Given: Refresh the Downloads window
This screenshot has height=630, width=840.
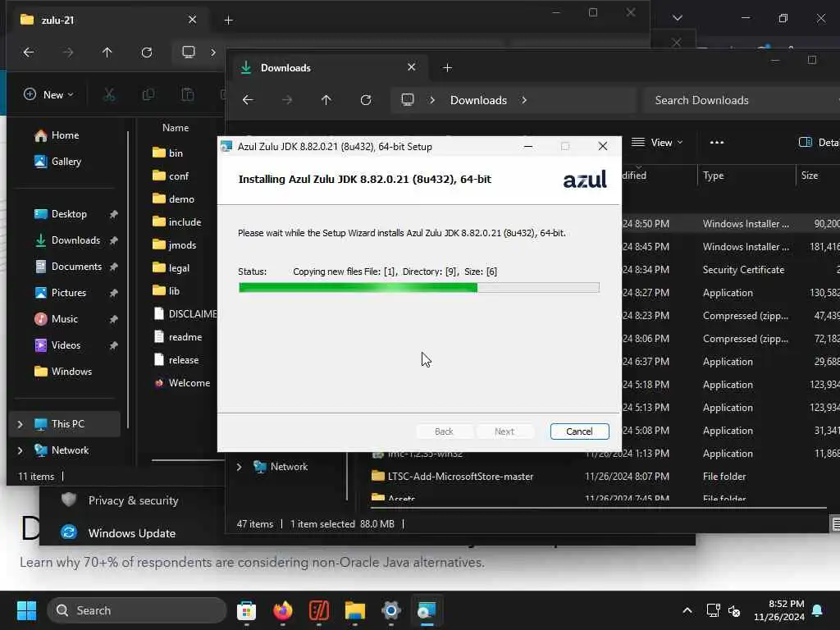Looking at the screenshot, I should 365,100.
